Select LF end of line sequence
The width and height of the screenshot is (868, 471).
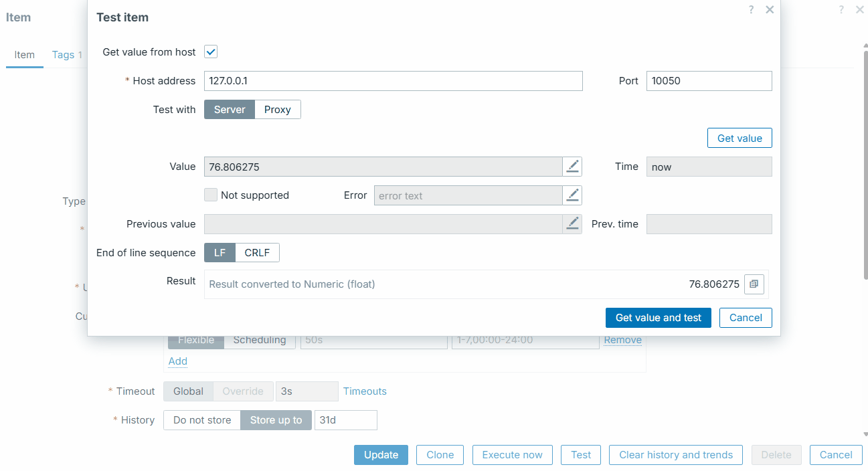[x=220, y=253]
